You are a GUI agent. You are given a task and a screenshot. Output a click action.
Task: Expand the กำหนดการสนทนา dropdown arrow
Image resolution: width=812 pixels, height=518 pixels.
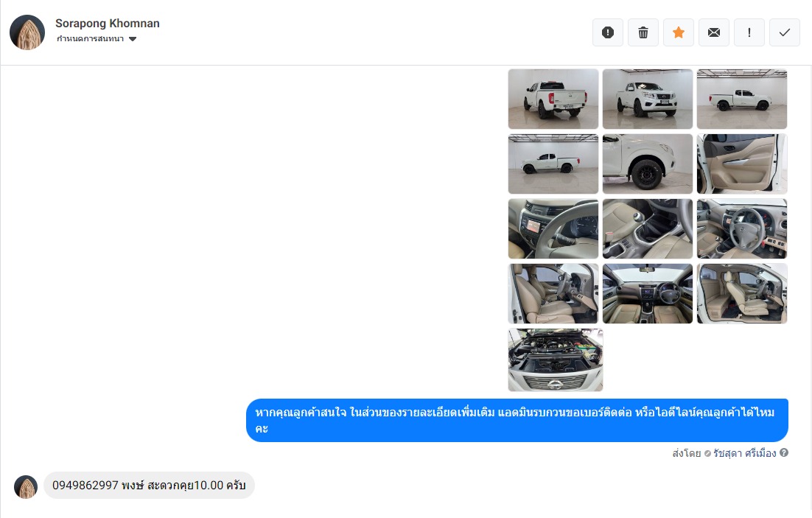(133, 39)
